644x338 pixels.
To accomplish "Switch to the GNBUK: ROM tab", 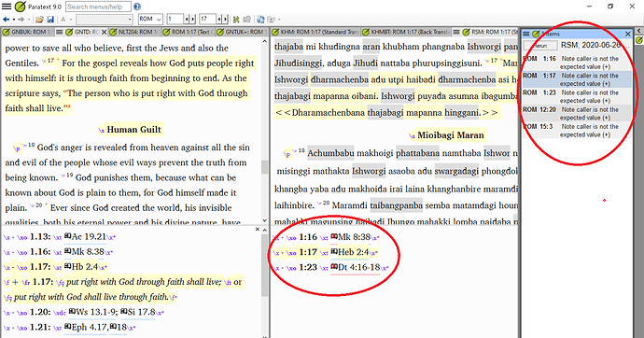I will tap(27, 32).
